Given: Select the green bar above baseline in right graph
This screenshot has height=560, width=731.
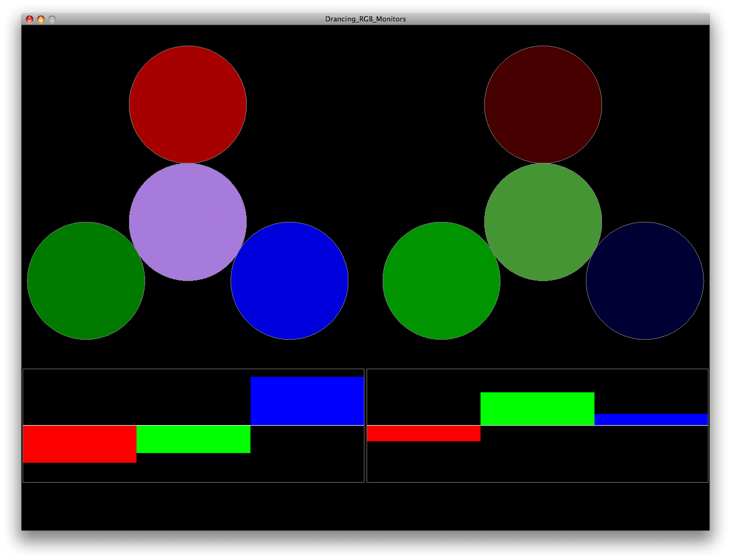Looking at the screenshot, I should point(537,408).
